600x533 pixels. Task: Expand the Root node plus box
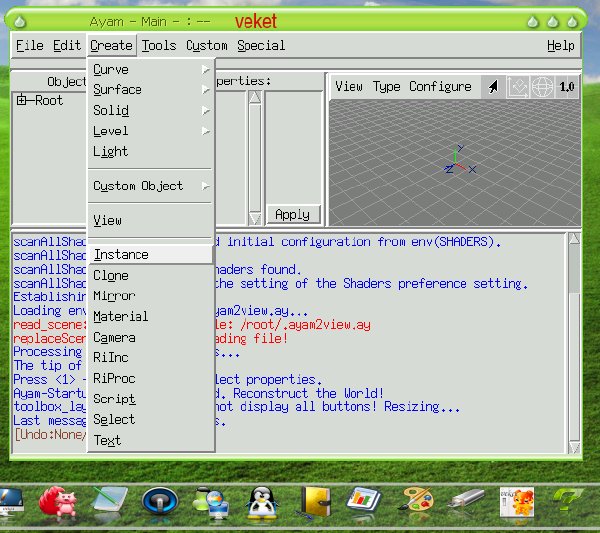pyautogui.click(x=21, y=100)
